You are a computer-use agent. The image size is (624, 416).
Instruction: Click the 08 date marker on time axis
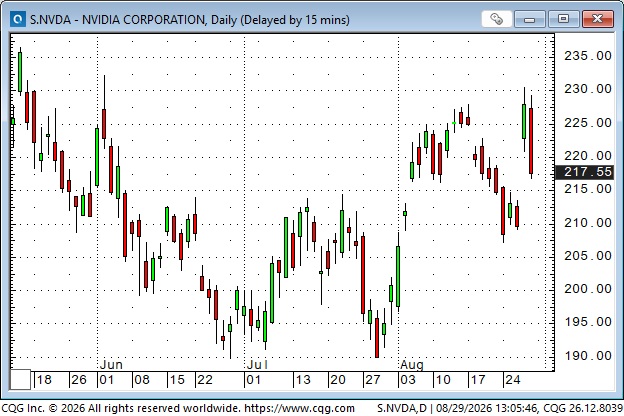click(142, 380)
